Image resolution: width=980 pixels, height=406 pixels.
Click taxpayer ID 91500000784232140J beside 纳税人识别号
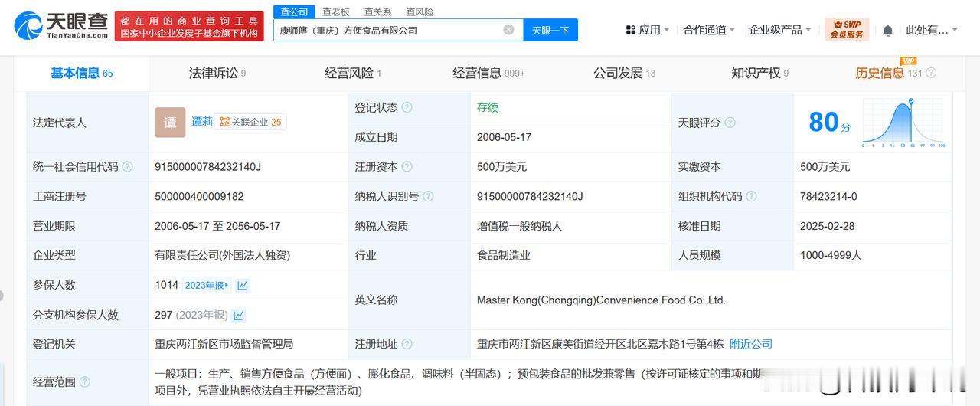[x=530, y=196]
